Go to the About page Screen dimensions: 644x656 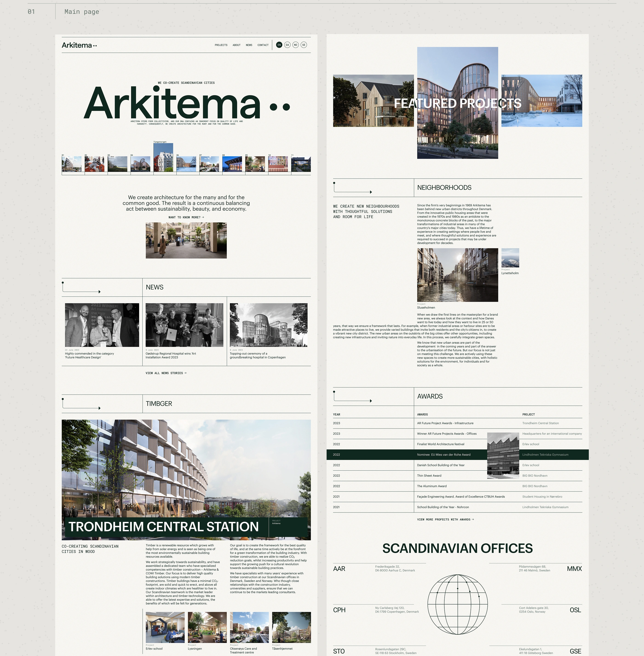tap(236, 45)
